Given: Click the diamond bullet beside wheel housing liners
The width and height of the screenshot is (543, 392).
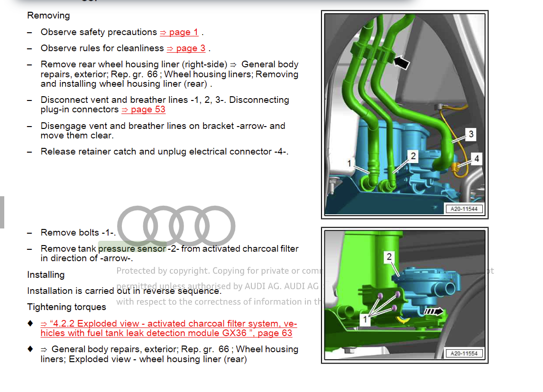Looking at the screenshot, I should coord(30,349).
